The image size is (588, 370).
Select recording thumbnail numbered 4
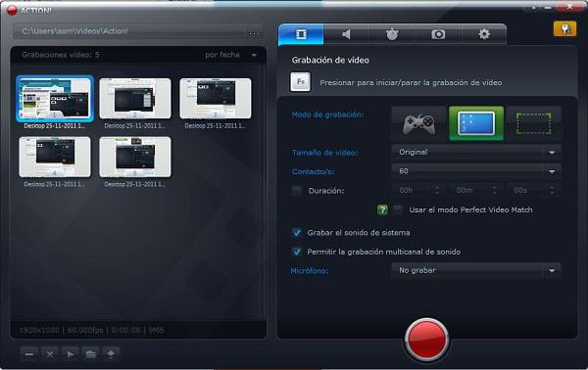[55, 157]
